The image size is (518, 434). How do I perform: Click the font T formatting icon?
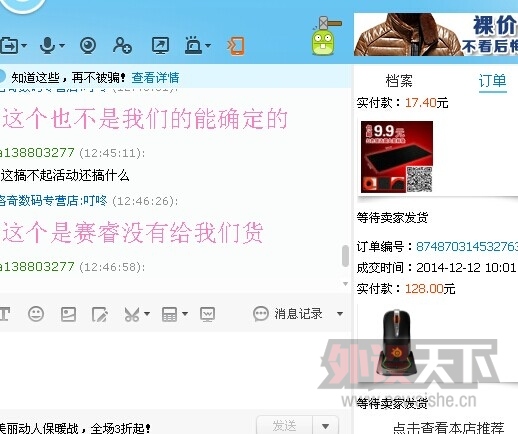coord(5,314)
